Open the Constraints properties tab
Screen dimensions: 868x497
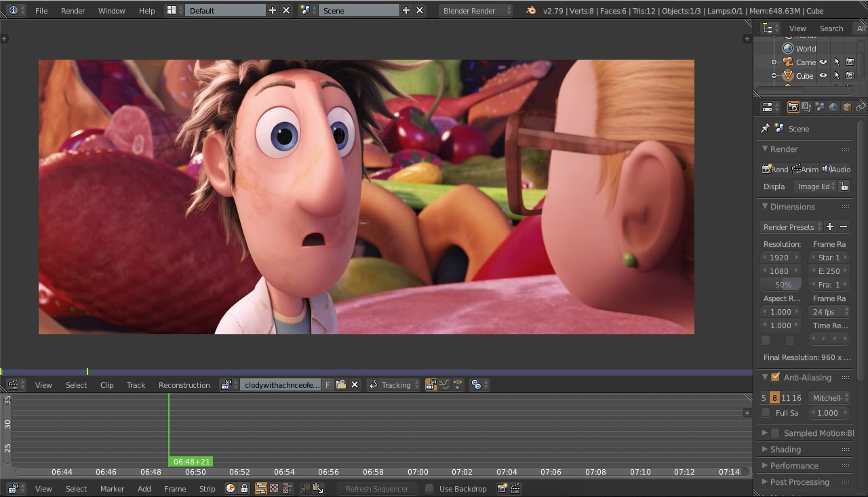tap(861, 107)
